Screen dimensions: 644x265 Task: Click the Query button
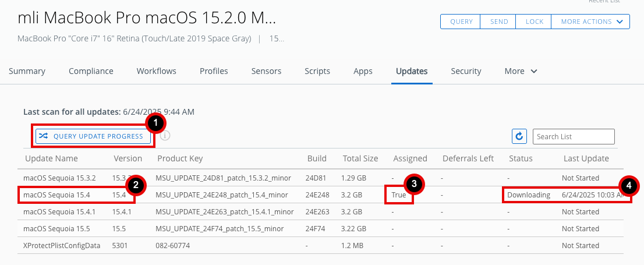[461, 22]
